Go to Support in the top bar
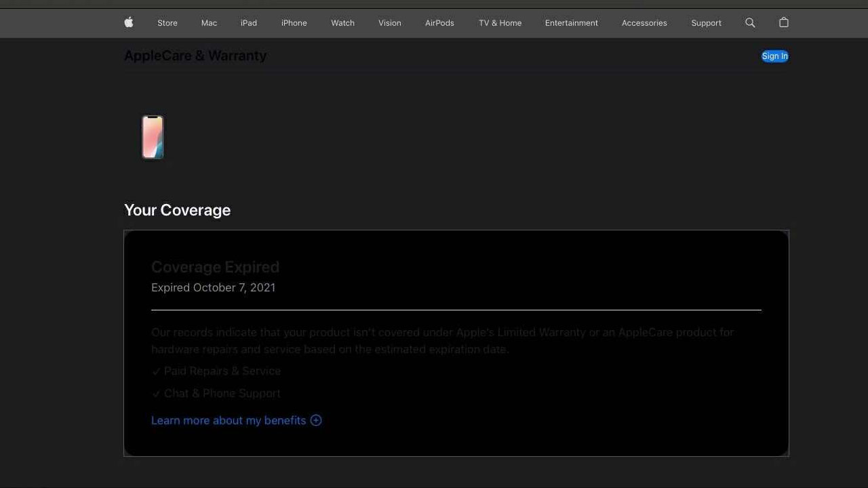 [706, 23]
